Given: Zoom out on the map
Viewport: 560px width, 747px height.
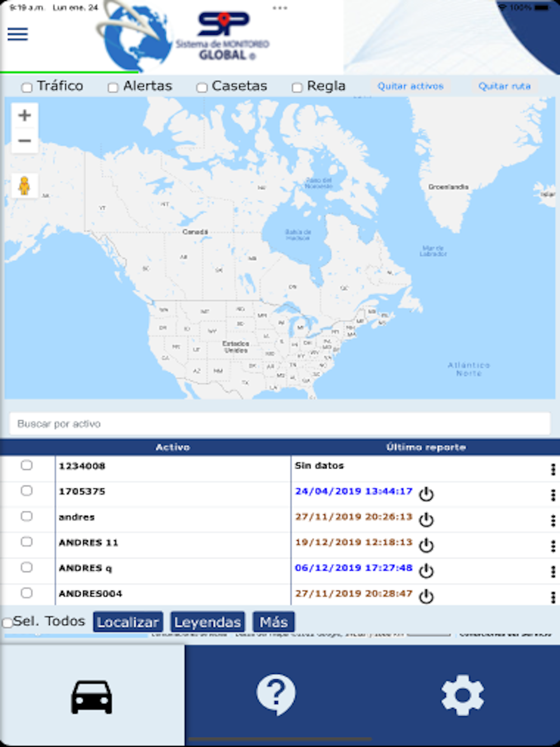Looking at the screenshot, I should point(25,141).
